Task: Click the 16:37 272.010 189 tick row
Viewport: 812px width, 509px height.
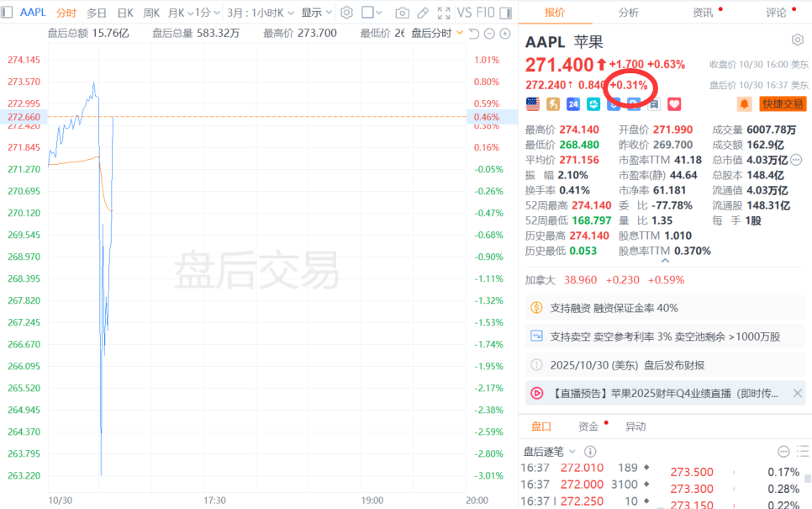Action: pos(585,468)
